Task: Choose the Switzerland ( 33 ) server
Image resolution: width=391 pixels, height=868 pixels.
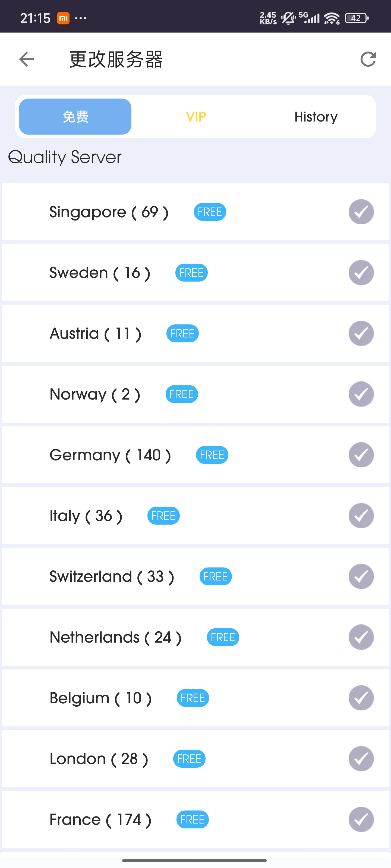Action: click(x=112, y=576)
